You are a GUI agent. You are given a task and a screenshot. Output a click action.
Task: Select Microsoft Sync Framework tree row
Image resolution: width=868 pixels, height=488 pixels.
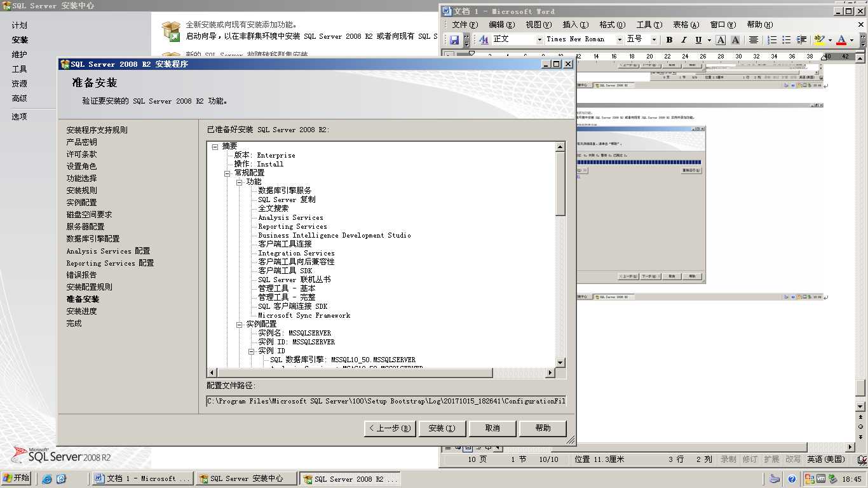tap(304, 315)
